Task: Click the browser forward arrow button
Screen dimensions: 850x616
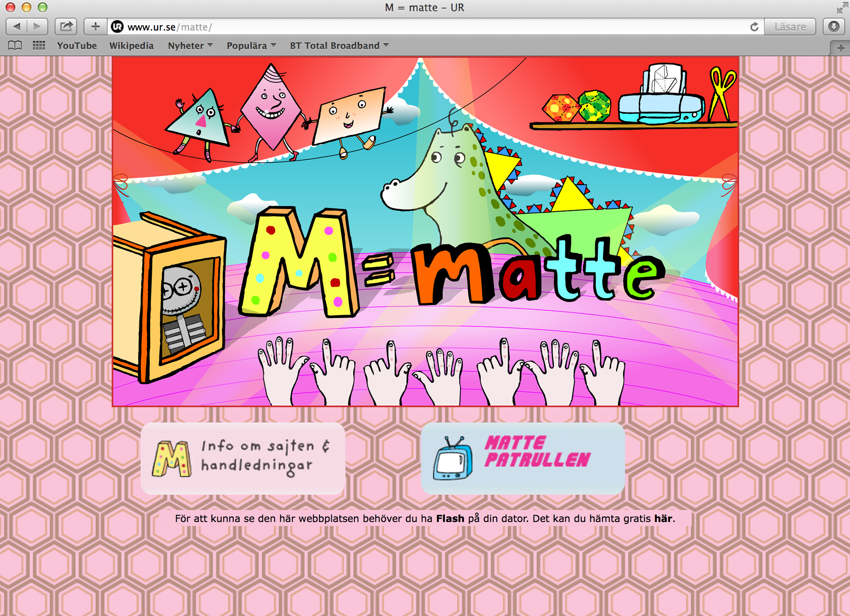Action: coord(37,27)
